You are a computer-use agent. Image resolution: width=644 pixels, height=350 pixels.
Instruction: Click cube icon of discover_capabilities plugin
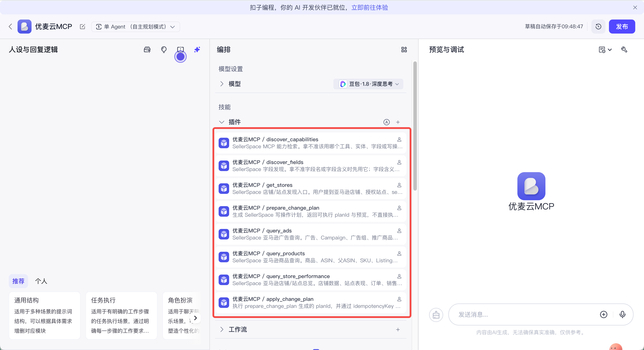(x=224, y=143)
